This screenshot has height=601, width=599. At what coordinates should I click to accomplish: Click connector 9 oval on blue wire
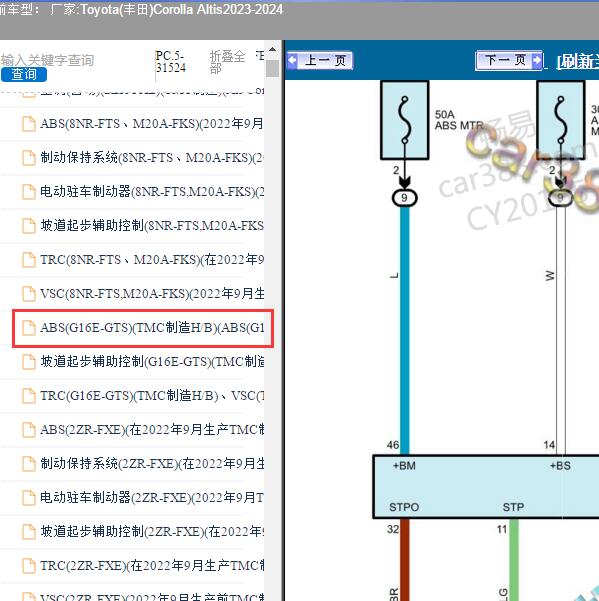coord(404,198)
